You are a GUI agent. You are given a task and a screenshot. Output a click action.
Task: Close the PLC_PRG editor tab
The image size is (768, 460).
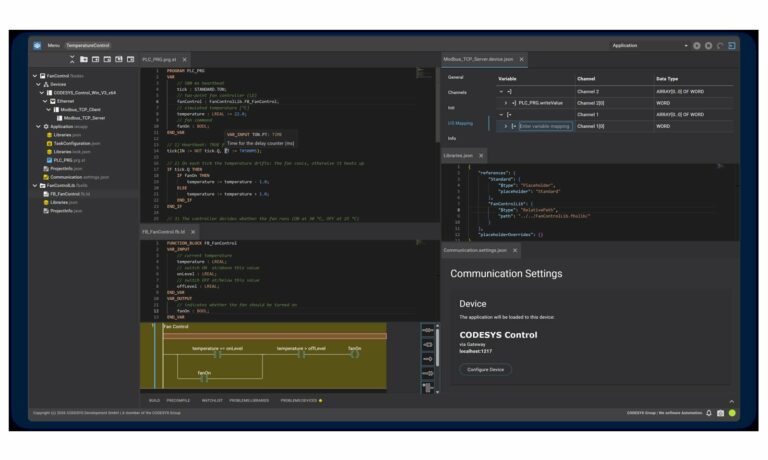coord(185,59)
